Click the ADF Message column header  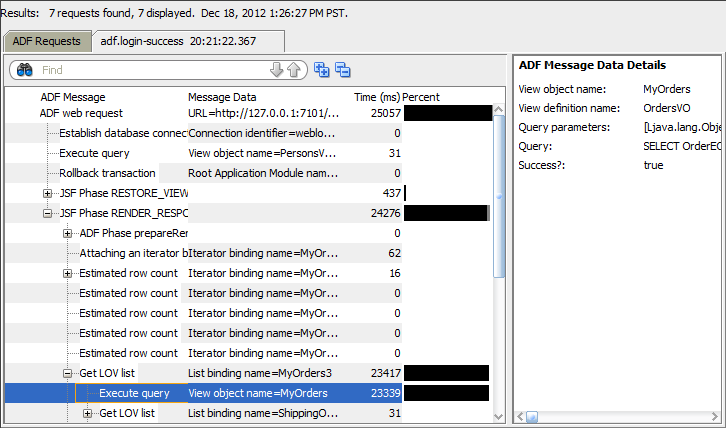(73, 97)
